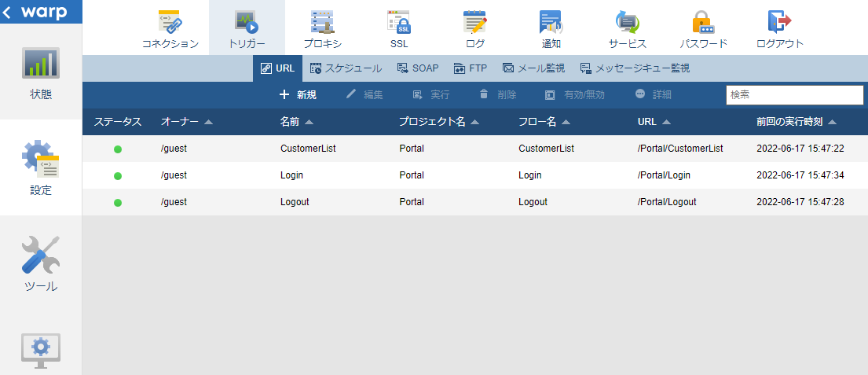Sort by the URL column arrow
Image resolution: width=868 pixels, height=375 pixels.
pyautogui.click(x=666, y=122)
